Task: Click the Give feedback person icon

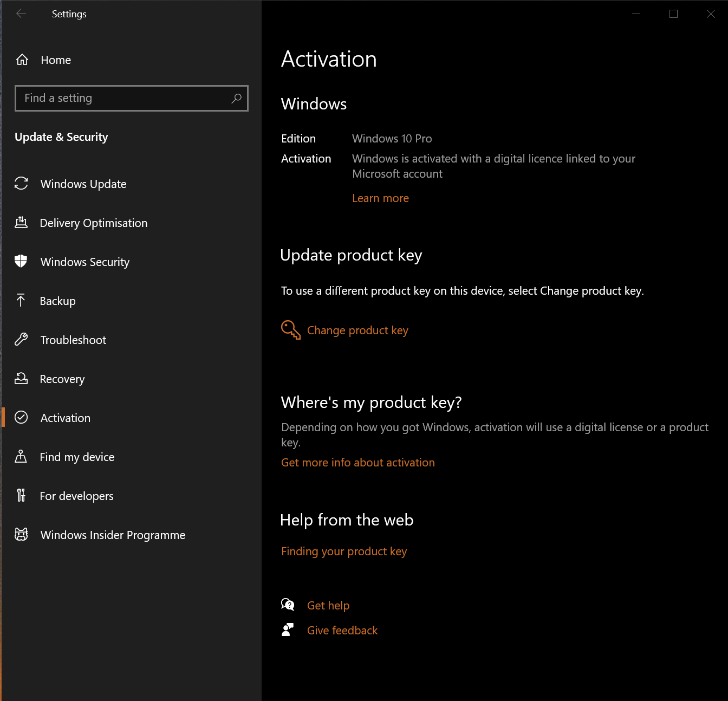Action: point(288,629)
